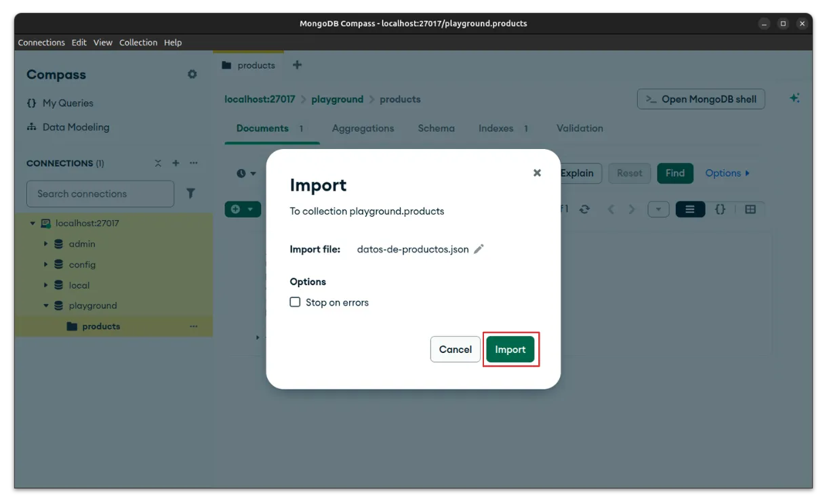The height and width of the screenshot is (504, 827).
Task: Close the Import dialog with X icon
Action: pyautogui.click(x=537, y=173)
